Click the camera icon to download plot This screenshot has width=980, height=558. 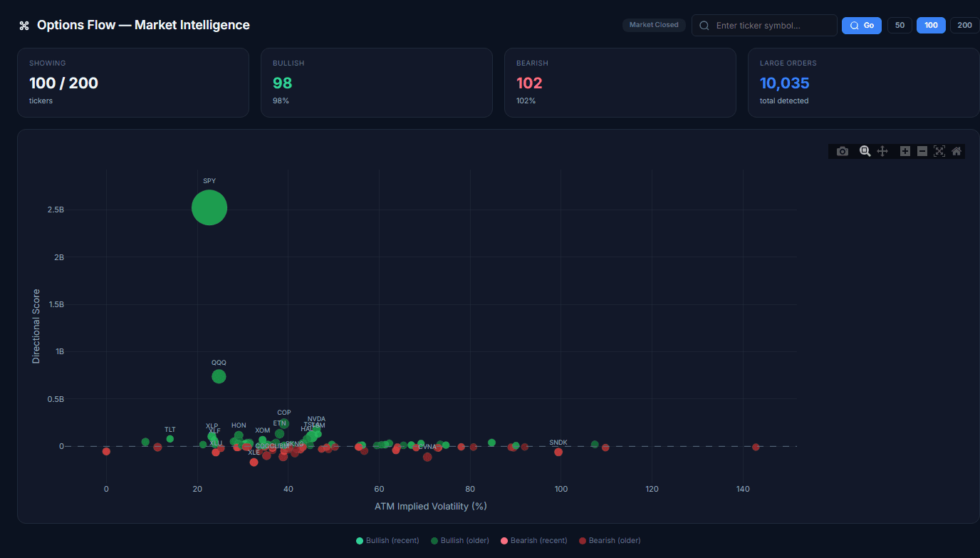(x=843, y=151)
